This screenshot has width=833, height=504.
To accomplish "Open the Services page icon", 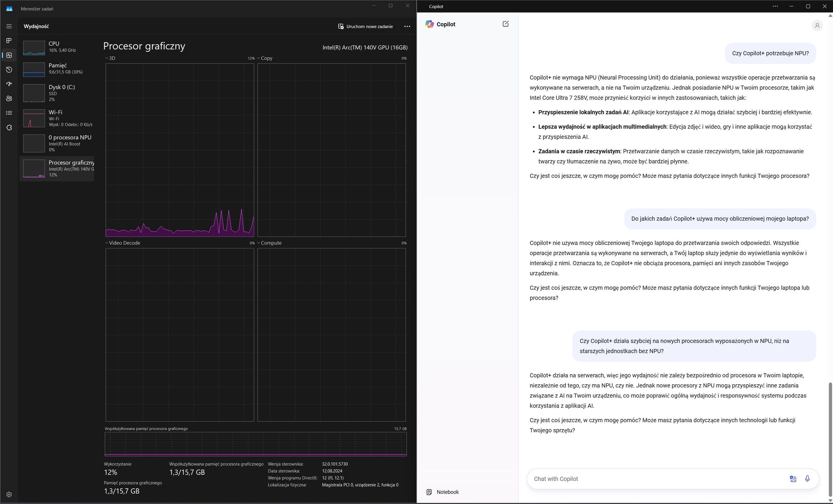I will (9, 128).
